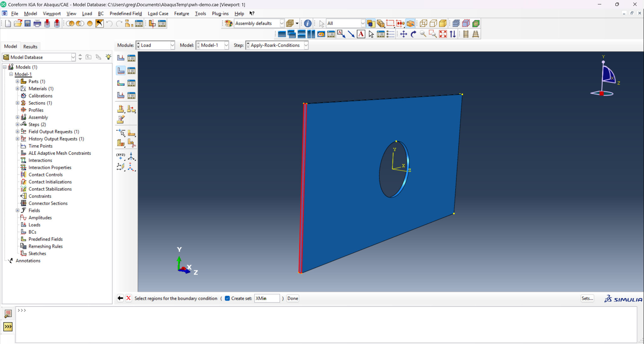Open the File menu

[14, 14]
